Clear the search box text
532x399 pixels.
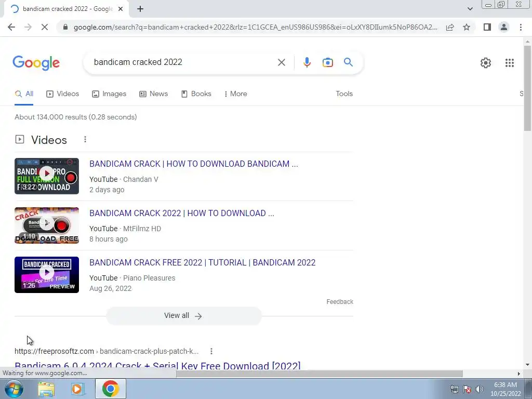[281, 62]
